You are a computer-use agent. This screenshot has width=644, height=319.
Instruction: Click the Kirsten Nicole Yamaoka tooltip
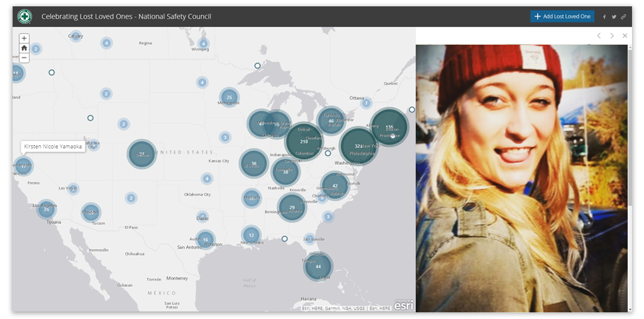[53, 147]
